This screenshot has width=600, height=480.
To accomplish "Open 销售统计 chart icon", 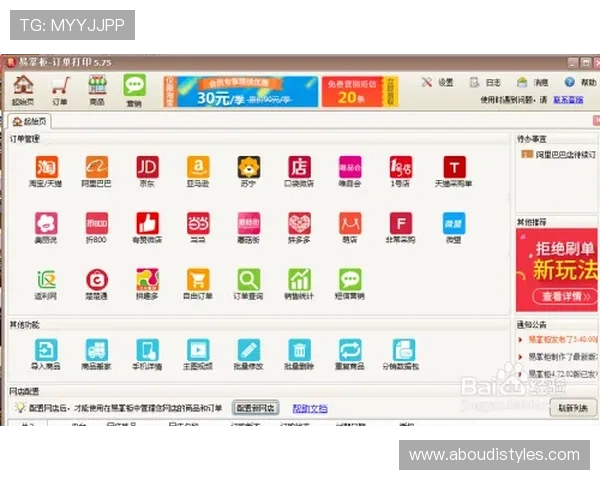I will click(x=299, y=280).
